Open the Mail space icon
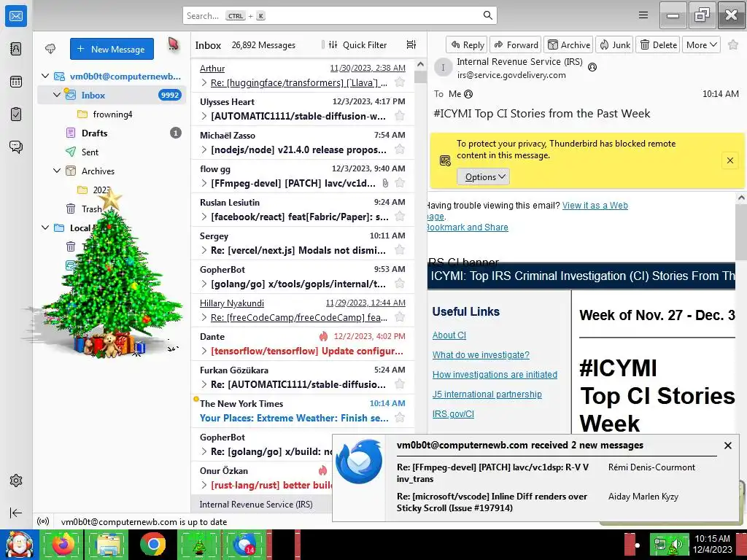747x560 pixels. point(16,16)
